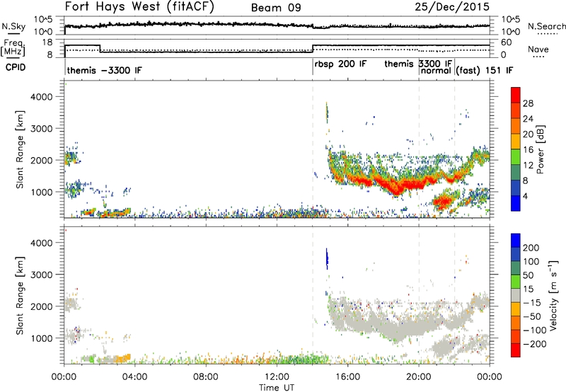Click "Slant Range [km]" label of power panel
Screen dimensions: 566x392
pyautogui.click(x=20, y=149)
